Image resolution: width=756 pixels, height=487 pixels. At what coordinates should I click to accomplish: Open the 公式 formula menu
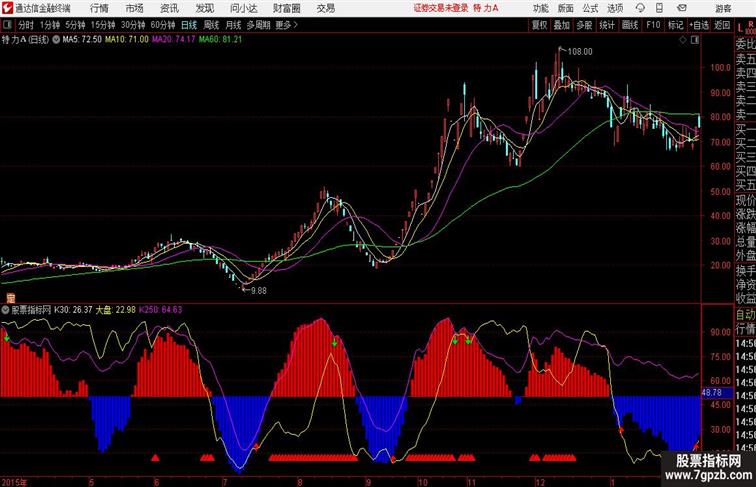(590, 8)
